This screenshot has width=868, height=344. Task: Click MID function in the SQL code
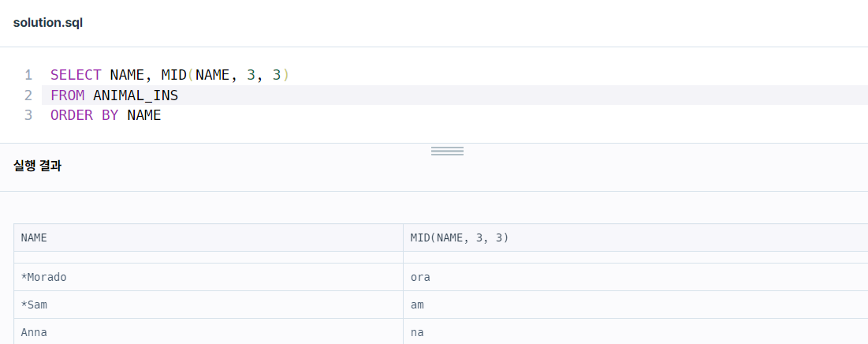(173, 75)
